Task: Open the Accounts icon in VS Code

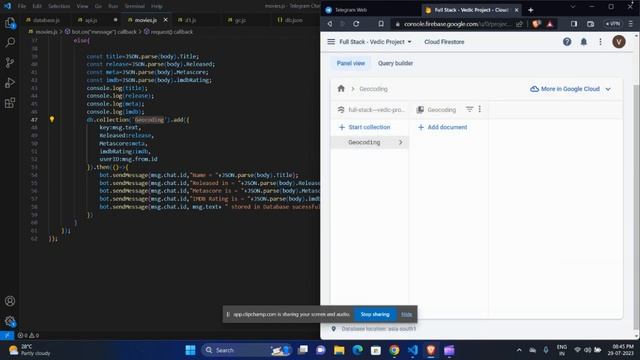Action: pyautogui.click(x=10, y=301)
